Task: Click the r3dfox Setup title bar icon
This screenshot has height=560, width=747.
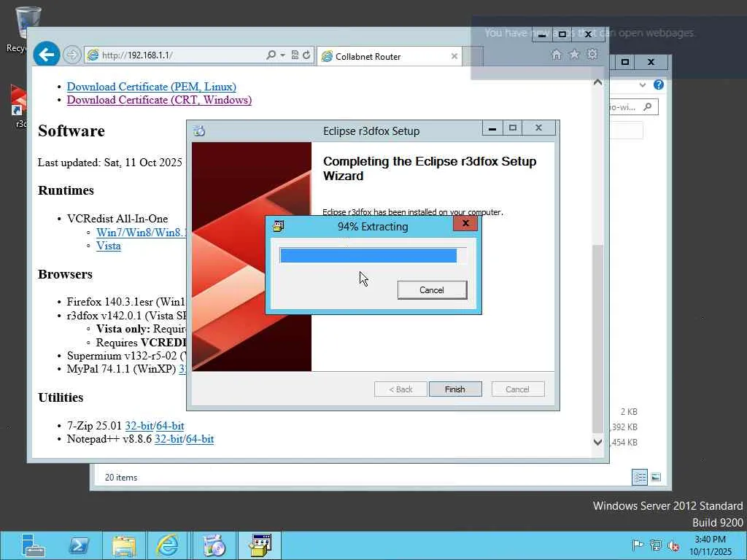Action: coord(199,131)
